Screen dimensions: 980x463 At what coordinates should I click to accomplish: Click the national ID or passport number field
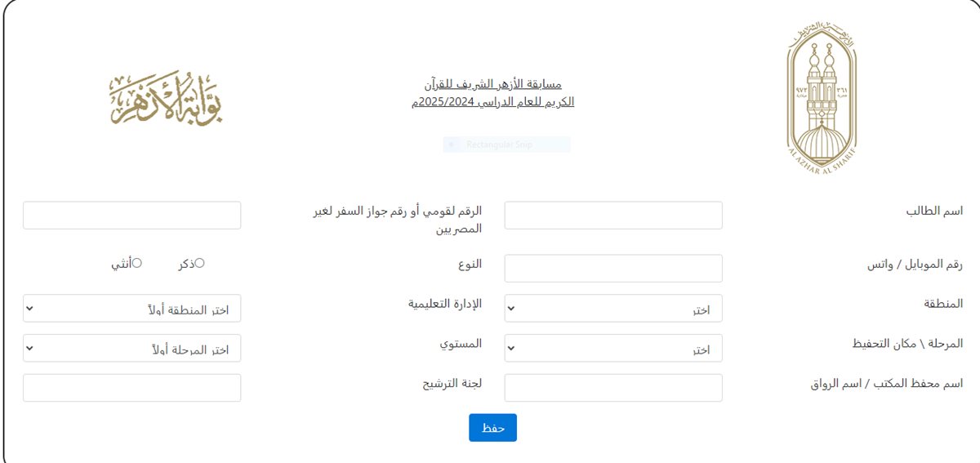(132, 216)
